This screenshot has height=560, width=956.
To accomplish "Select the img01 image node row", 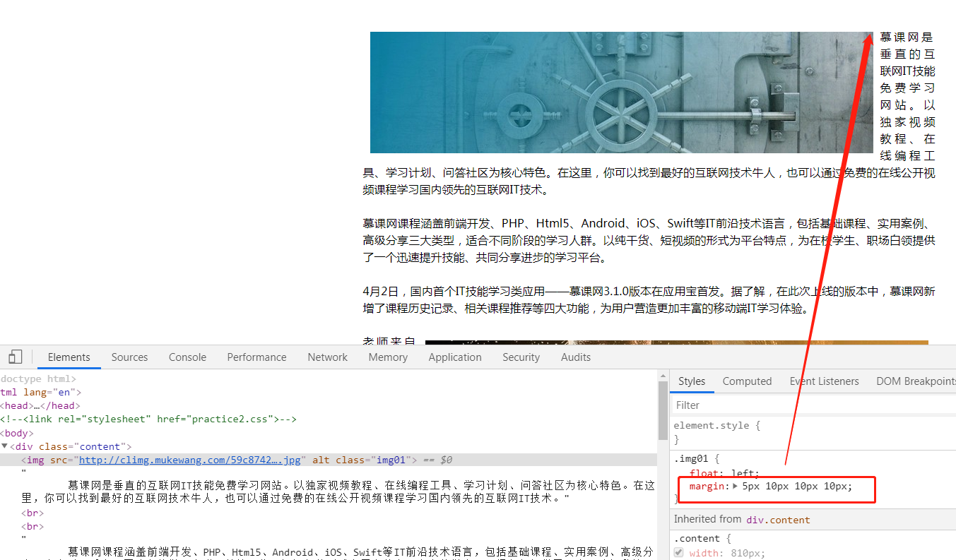I will [329, 460].
